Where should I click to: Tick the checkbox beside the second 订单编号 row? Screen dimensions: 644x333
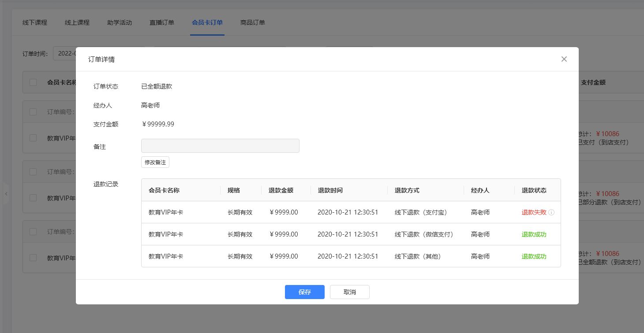(33, 172)
